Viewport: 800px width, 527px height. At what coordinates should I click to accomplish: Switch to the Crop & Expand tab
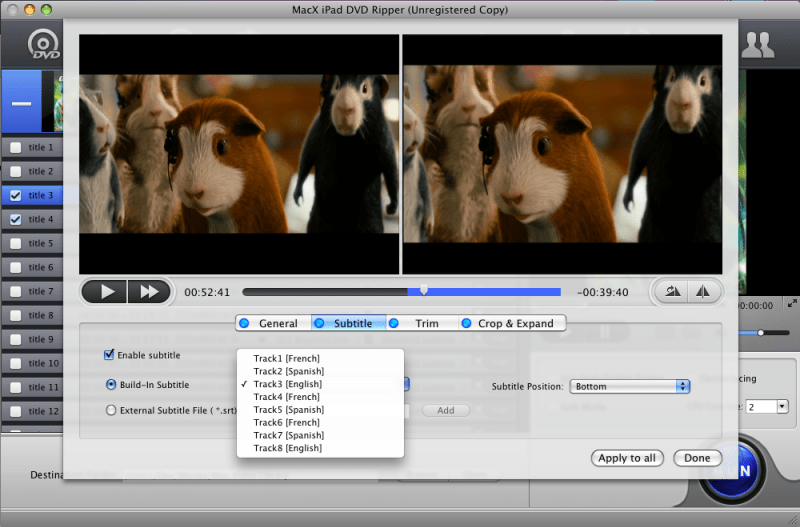pos(512,323)
